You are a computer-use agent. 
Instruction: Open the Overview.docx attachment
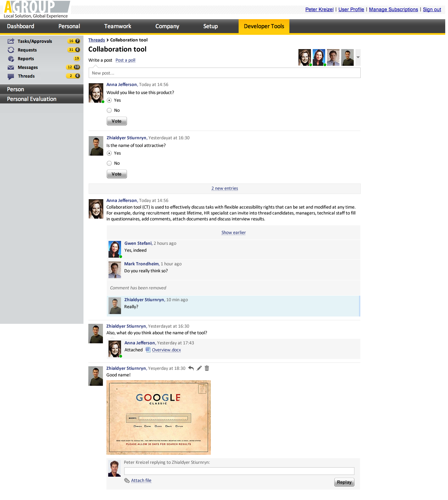[166, 350]
